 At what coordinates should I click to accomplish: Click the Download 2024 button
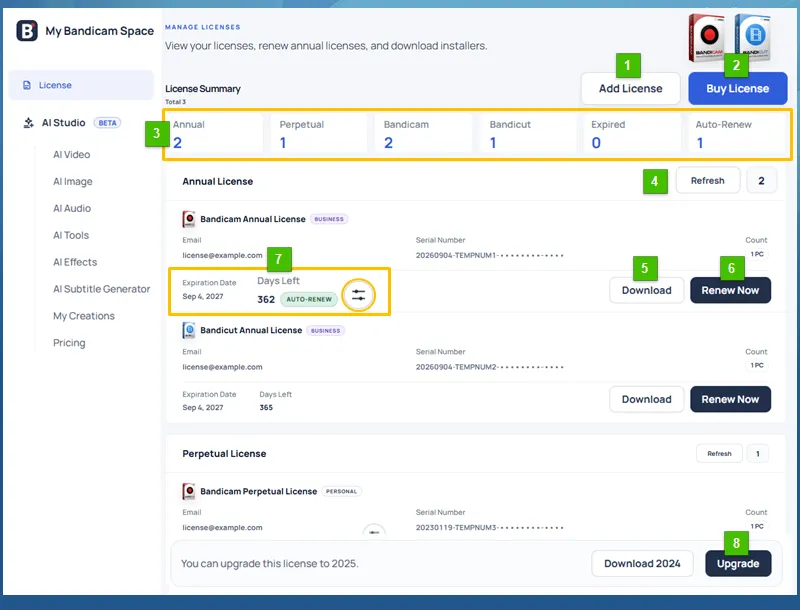(642, 564)
